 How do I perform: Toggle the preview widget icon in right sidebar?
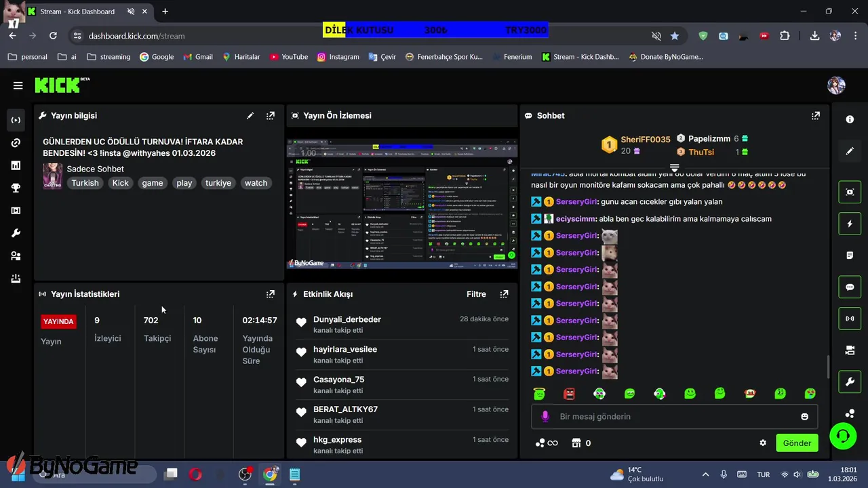pyautogui.click(x=850, y=192)
